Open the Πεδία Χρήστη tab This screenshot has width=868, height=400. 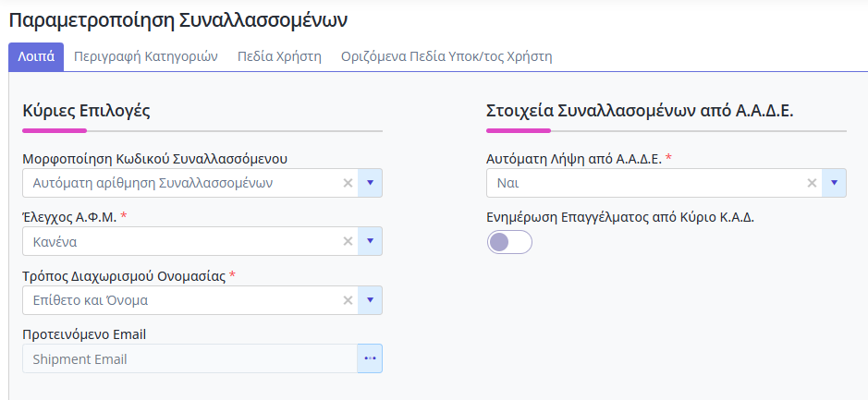279,56
